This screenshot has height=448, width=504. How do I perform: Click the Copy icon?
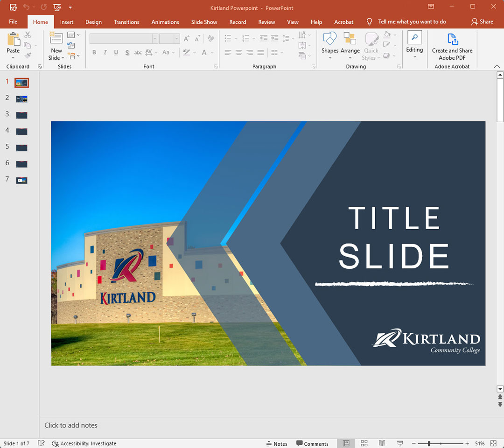(28, 45)
